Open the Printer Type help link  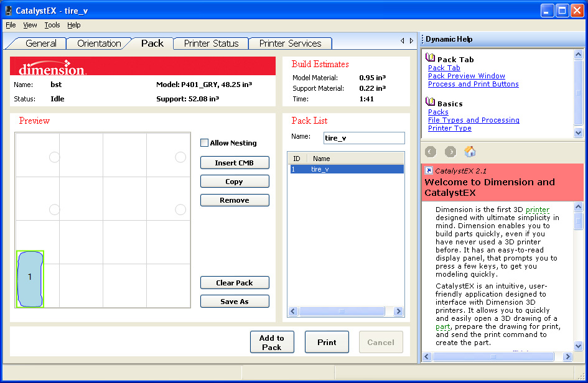click(450, 128)
